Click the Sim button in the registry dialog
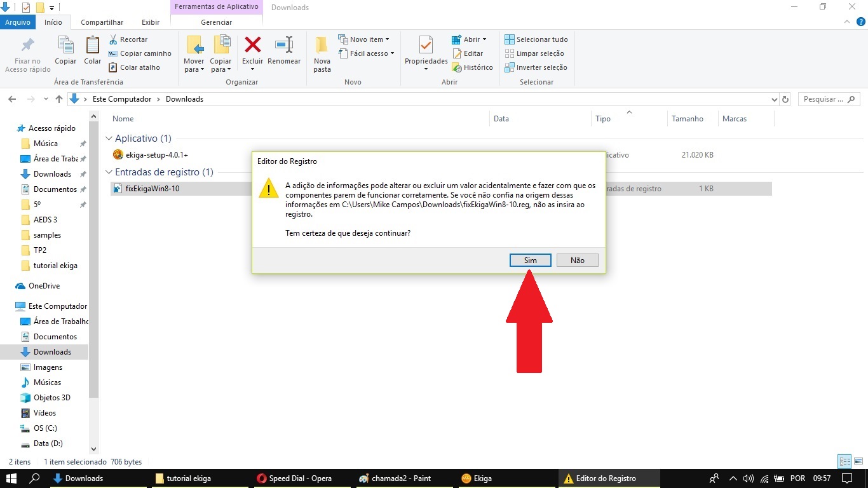868x488 pixels. pos(530,260)
